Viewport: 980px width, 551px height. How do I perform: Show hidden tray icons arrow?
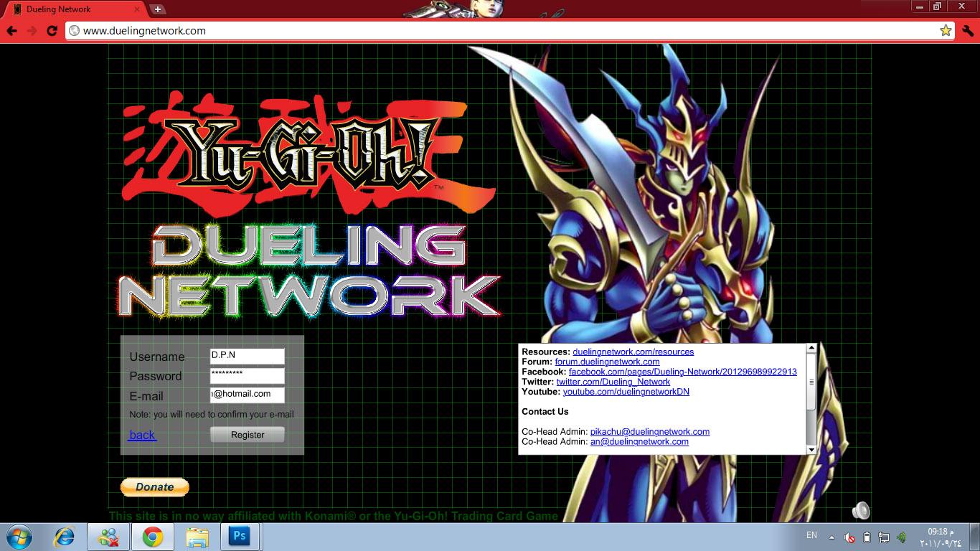point(831,537)
